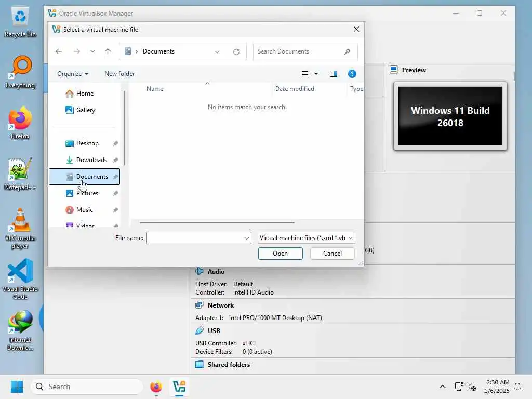The height and width of the screenshot is (399, 532).
Task: Click the VirtualBox taskbar icon
Action: click(179, 387)
